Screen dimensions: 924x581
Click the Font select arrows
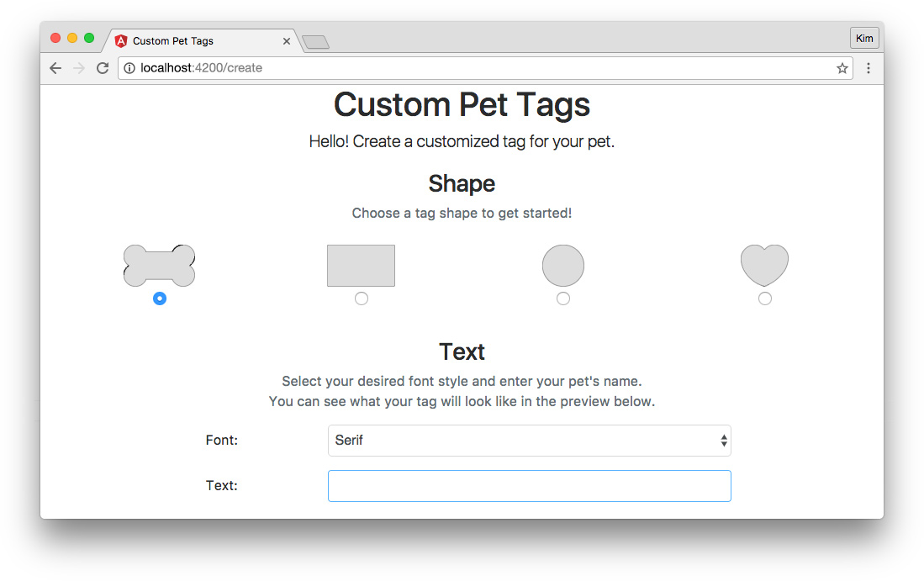724,441
